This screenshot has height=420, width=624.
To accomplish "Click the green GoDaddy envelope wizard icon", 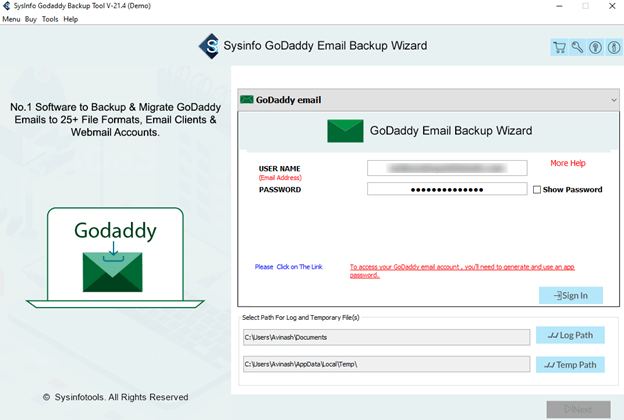I will point(345,131).
